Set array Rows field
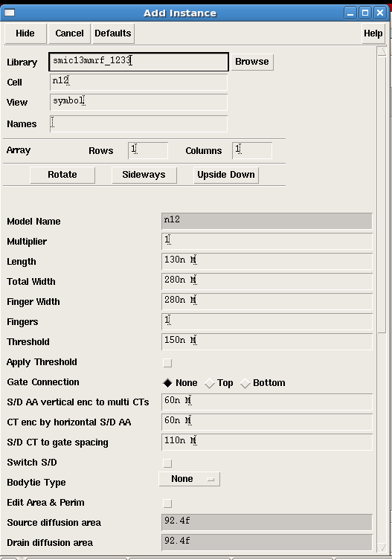 (148, 150)
